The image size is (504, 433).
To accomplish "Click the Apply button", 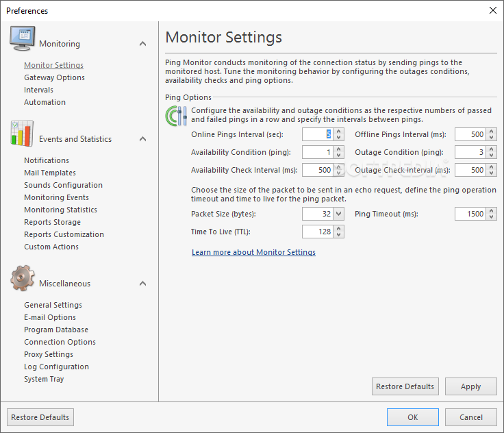I will click(x=471, y=386).
